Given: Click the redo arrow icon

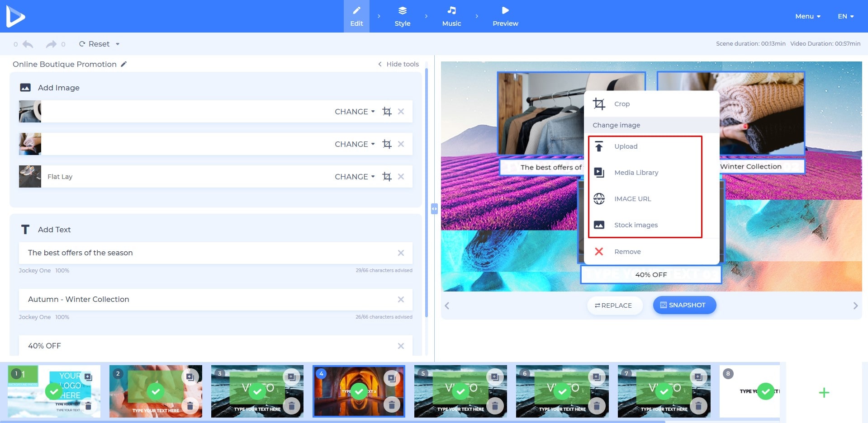Looking at the screenshot, I should coord(51,44).
